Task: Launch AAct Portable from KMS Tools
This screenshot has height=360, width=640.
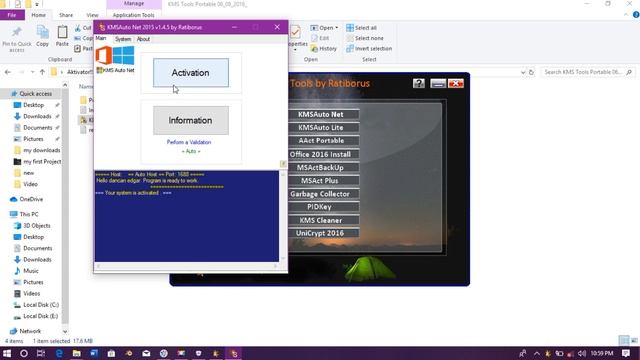Action: click(x=320, y=140)
